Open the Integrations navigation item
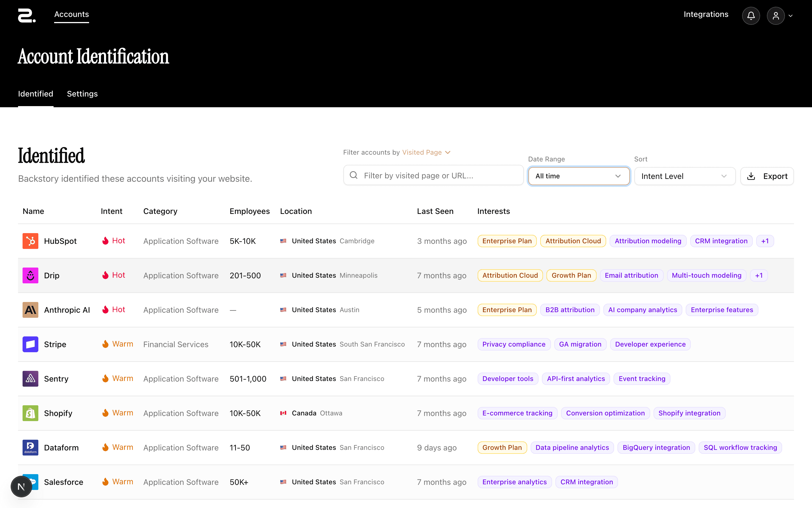The width and height of the screenshot is (812, 508). pyautogui.click(x=706, y=14)
